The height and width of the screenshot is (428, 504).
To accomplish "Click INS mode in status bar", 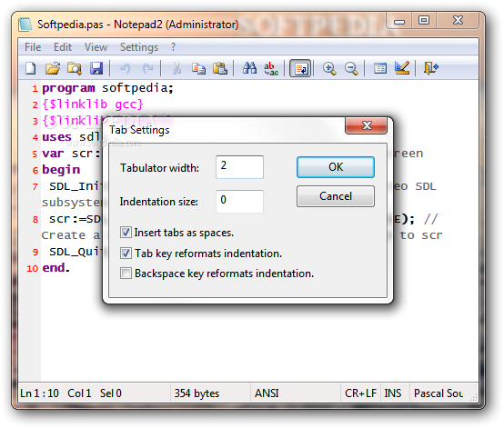I will coord(393,393).
